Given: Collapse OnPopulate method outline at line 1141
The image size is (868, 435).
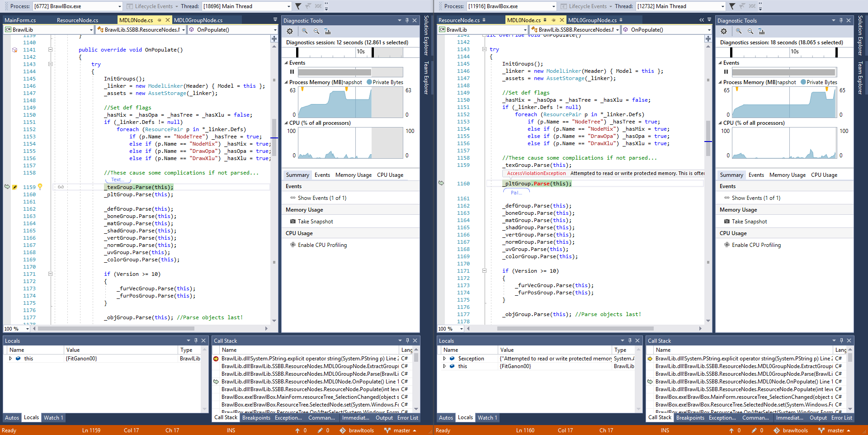Looking at the screenshot, I should (x=51, y=50).
